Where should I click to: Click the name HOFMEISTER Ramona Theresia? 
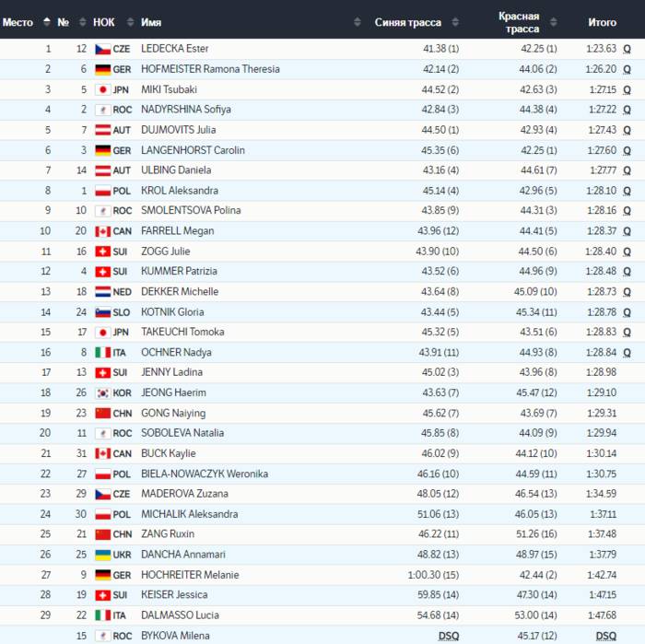click(210, 69)
